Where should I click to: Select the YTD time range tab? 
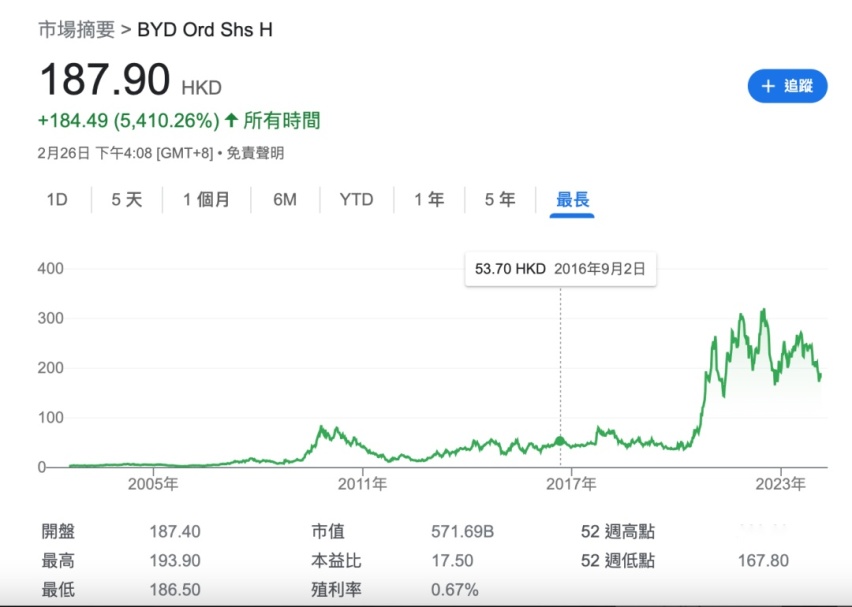tap(356, 199)
